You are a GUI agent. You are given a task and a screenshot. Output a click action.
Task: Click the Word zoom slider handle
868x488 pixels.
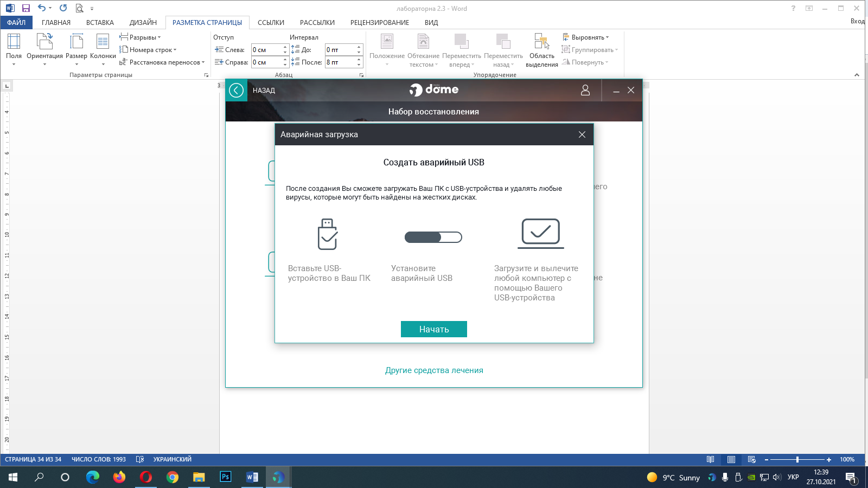coord(797,459)
